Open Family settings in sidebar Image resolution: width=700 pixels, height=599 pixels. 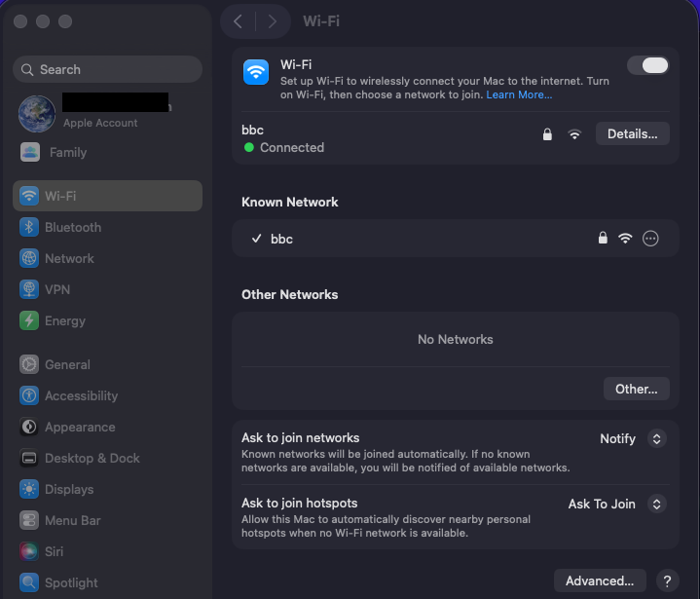[108, 152]
